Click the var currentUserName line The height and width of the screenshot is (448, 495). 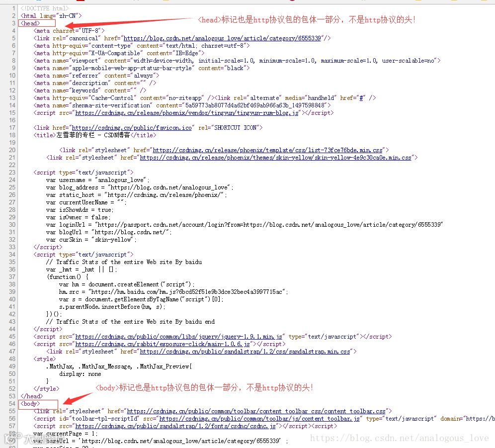pyautogui.click(x=86, y=202)
